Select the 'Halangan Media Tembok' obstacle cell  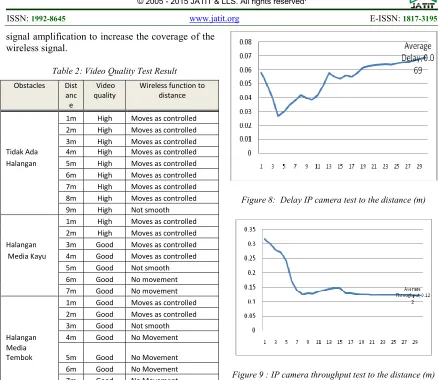[29, 338]
